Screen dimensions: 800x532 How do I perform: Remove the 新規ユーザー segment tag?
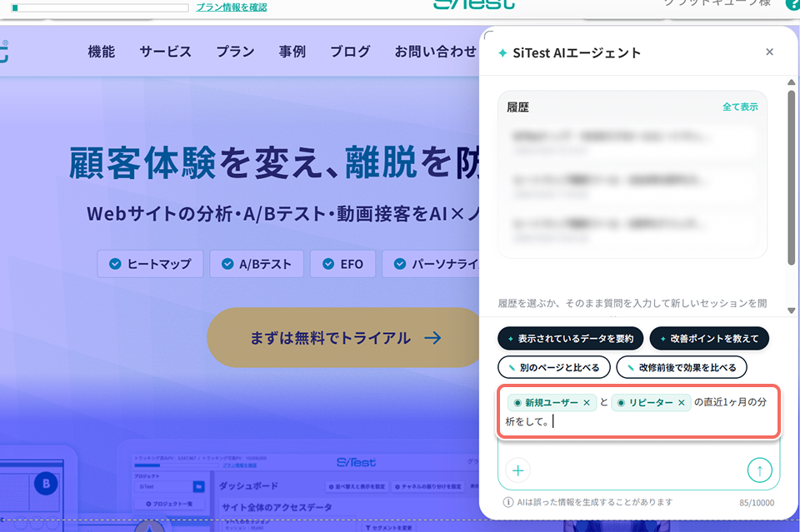(x=587, y=403)
